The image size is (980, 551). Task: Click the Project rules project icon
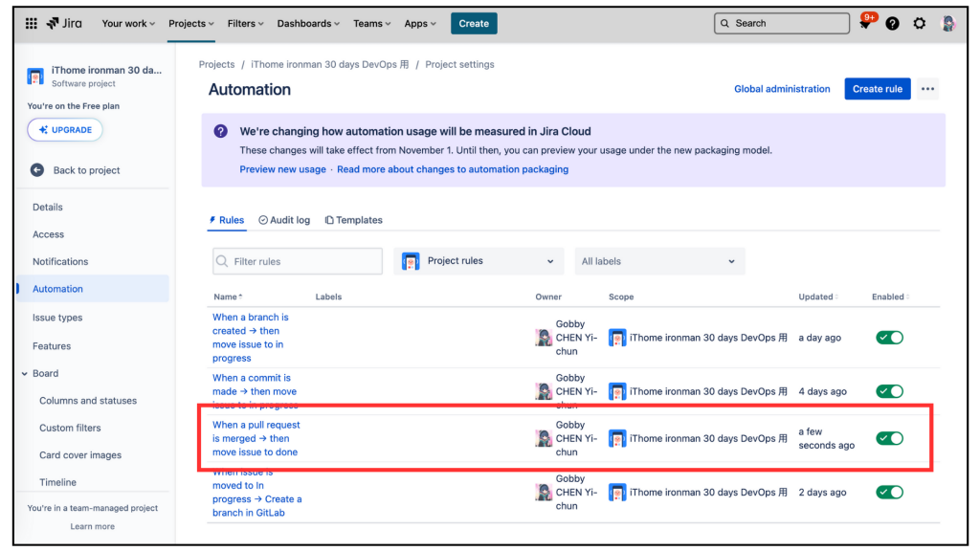tap(411, 261)
